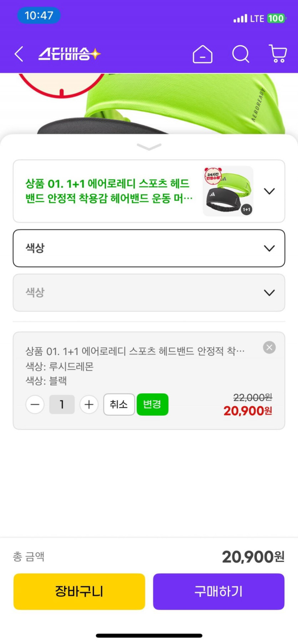Collapse the option sheet handle

click(149, 146)
